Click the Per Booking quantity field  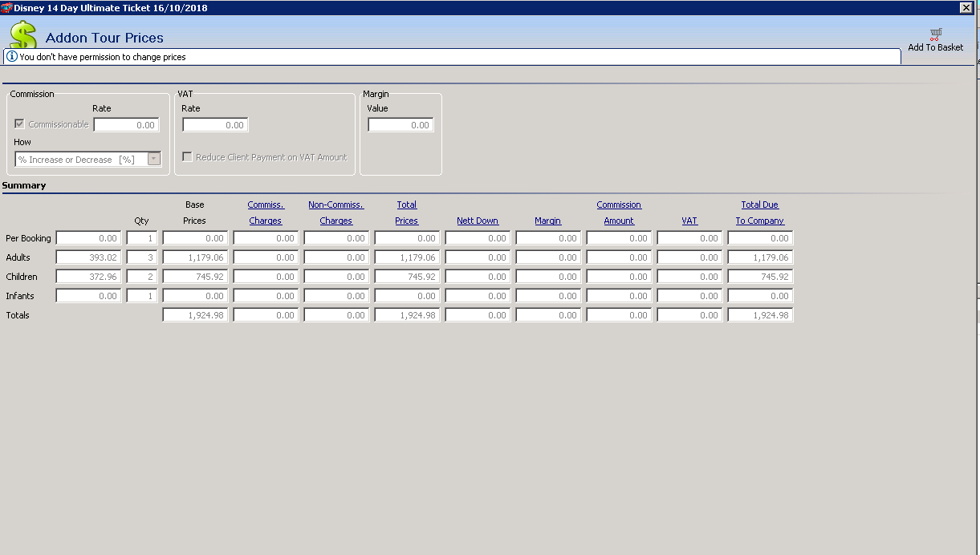pos(142,238)
